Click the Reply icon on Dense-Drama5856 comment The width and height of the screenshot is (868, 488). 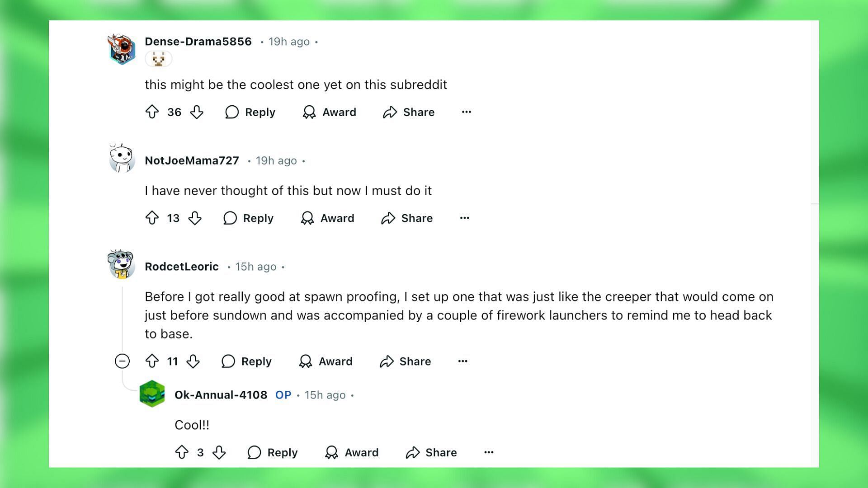[x=232, y=112]
